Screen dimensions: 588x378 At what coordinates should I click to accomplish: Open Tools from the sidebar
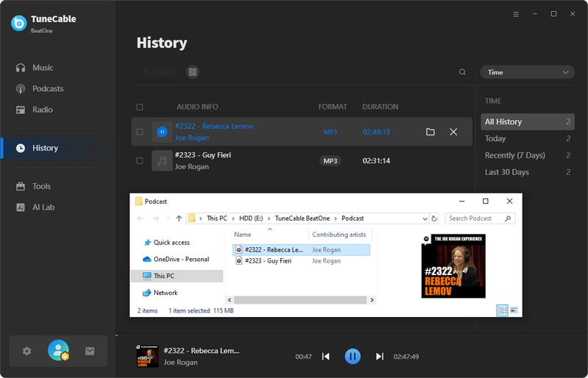click(33, 186)
